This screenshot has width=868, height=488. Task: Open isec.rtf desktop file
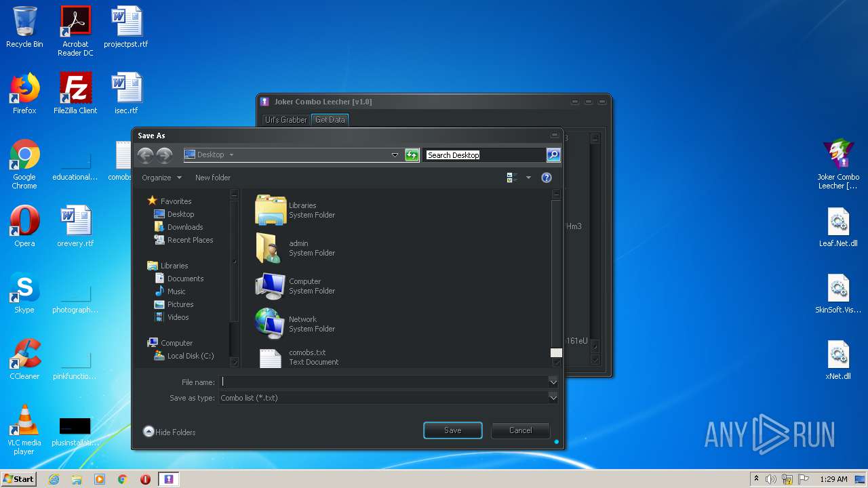click(x=126, y=94)
